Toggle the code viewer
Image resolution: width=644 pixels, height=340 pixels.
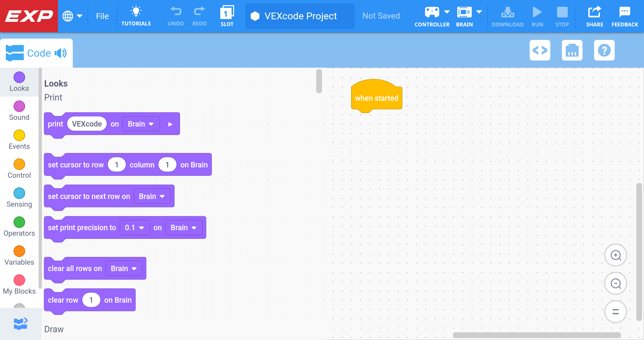(540, 51)
